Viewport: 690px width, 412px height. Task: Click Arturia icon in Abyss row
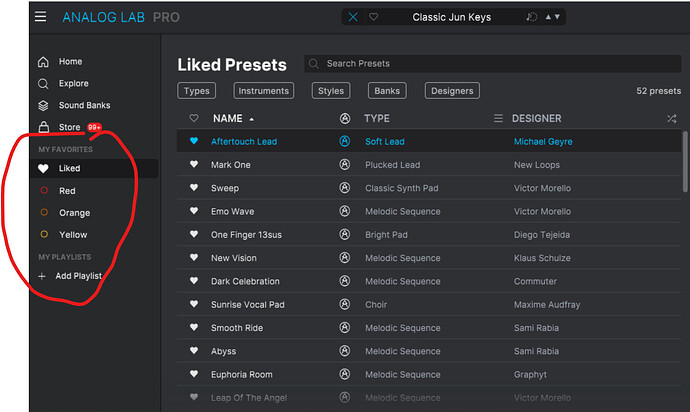(345, 351)
